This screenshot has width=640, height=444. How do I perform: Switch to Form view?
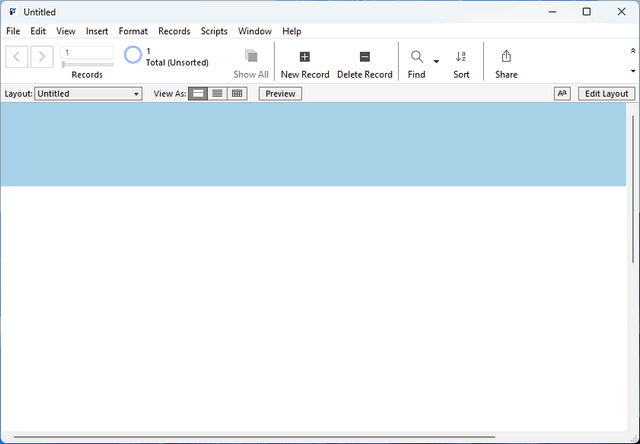point(198,94)
